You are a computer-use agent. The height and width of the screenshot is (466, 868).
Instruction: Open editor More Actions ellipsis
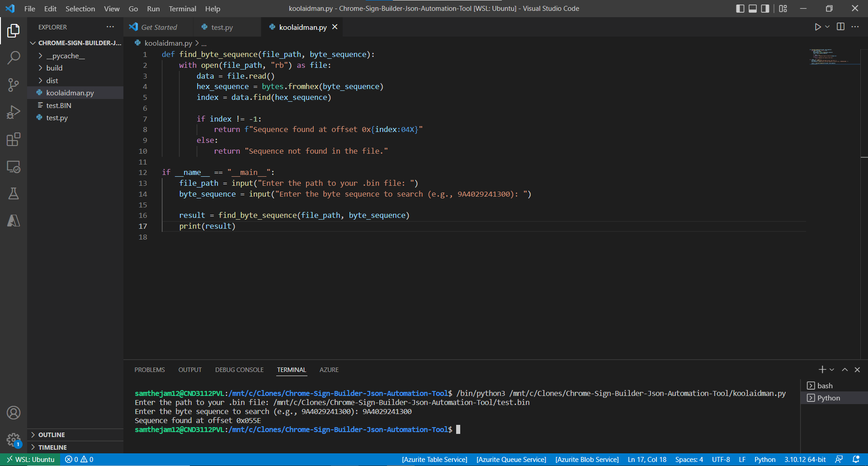click(x=855, y=27)
